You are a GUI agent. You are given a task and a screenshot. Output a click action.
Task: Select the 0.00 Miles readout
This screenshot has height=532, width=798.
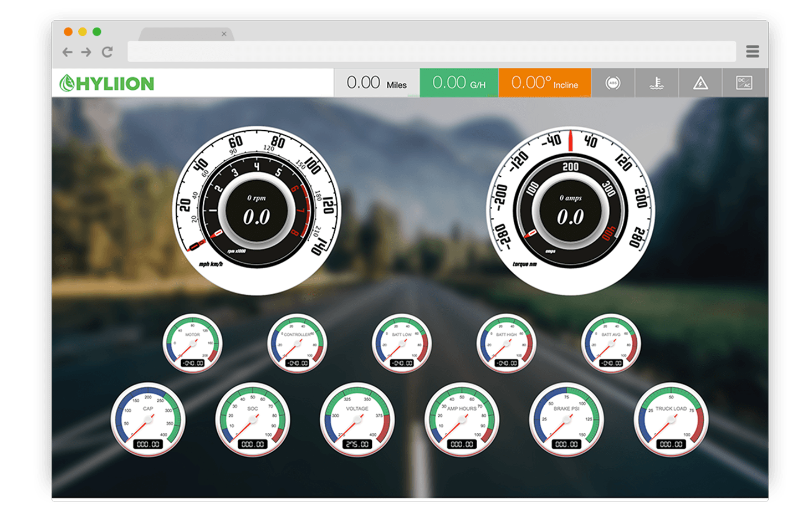pyautogui.click(x=376, y=83)
